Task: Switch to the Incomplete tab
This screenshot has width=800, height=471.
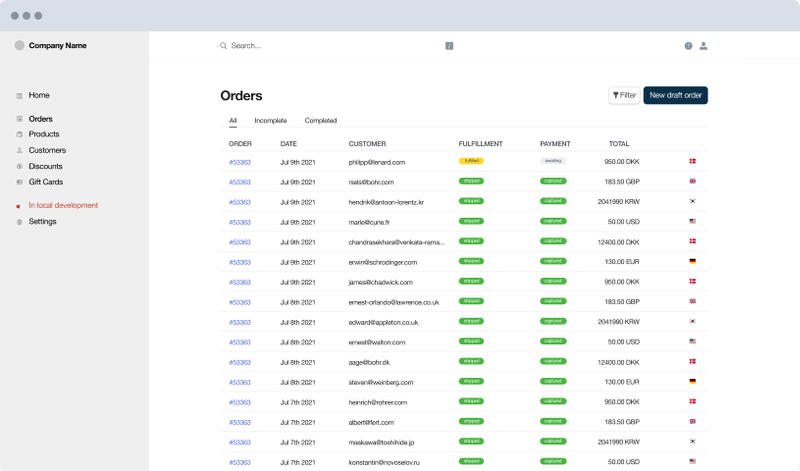Action: [x=270, y=120]
